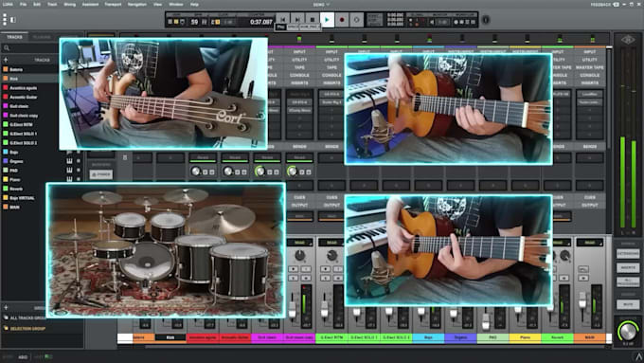The width and height of the screenshot is (644, 363).
Task: Click the MUTE button in monitor section
Action: tap(628, 304)
